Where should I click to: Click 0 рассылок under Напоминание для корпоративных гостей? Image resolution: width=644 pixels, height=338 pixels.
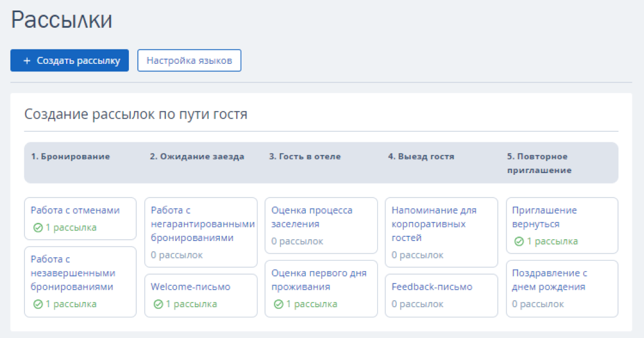417,255
